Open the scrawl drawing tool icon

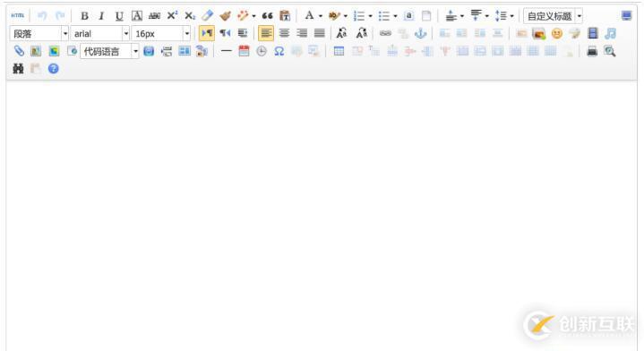[x=575, y=33]
